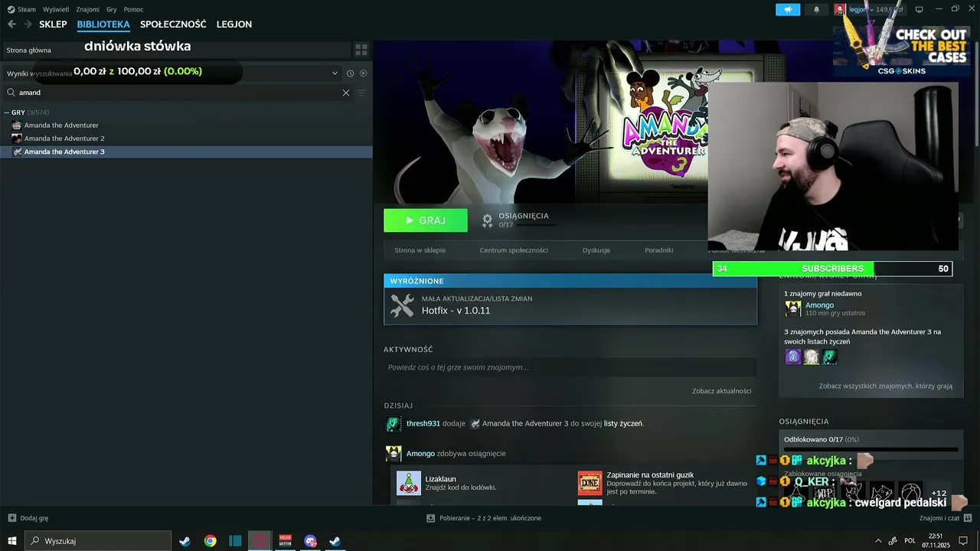This screenshot has width=980, height=551.
Task: Open the announcements megaphone button
Action: [x=788, y=9]
